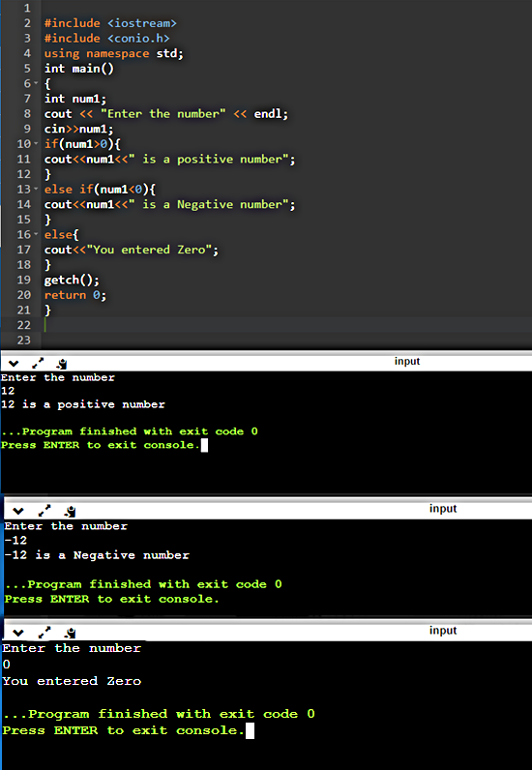Viewport: 532px width, 770px height.
Task: Clear the console showing 'You entered Zero'
Action: 71,633
